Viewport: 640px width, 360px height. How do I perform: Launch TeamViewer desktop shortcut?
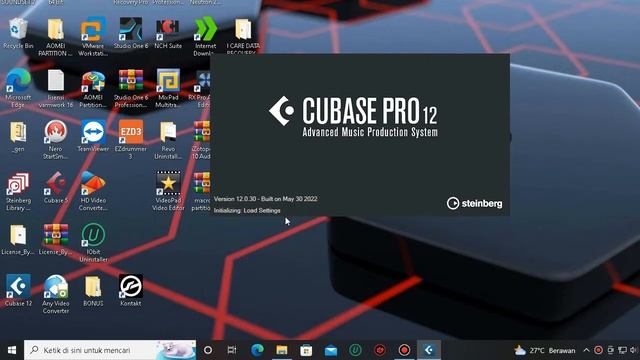[x=93, y=136]
